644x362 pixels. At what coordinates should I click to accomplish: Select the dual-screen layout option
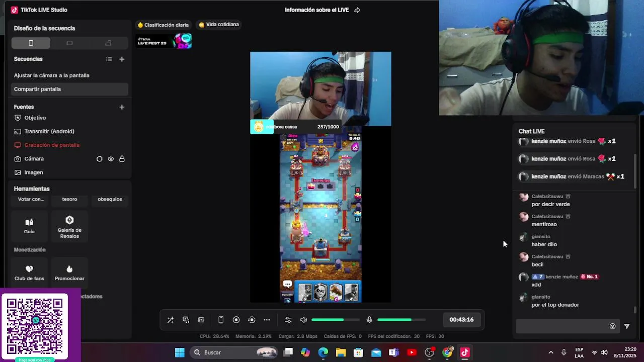(108, 43)
